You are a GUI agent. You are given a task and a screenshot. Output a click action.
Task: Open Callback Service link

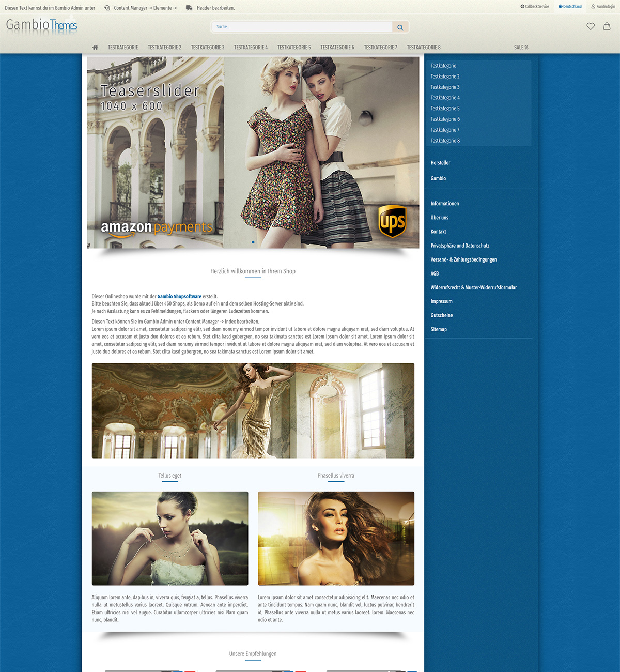(535, 7)
